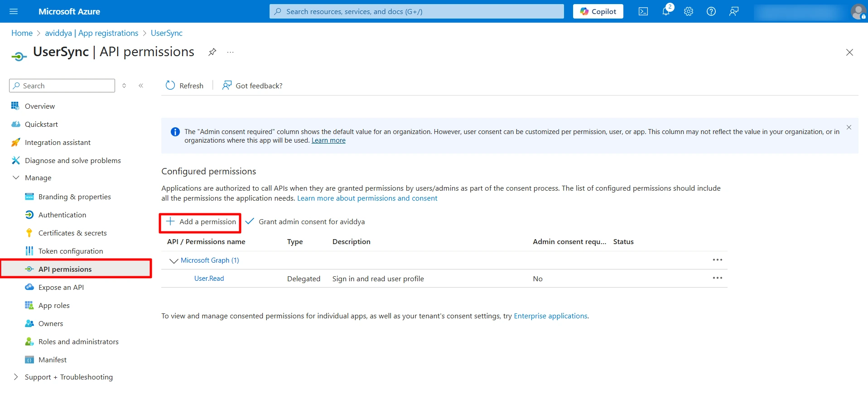Go to Home breadcrumb
This screenshot has width=868, height=394.
pos(22,33)
